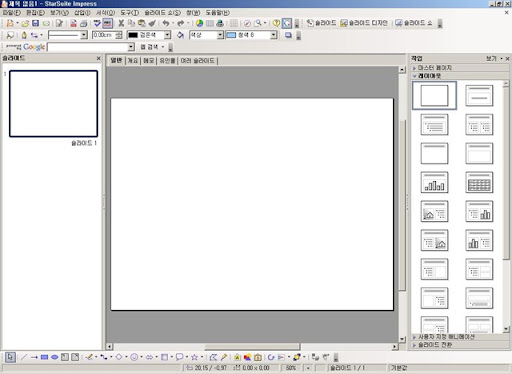Select the Rectangle drawing tool
Image resolution: width=512 pixels, height=374 pixels.
click(x=44, y=357)
